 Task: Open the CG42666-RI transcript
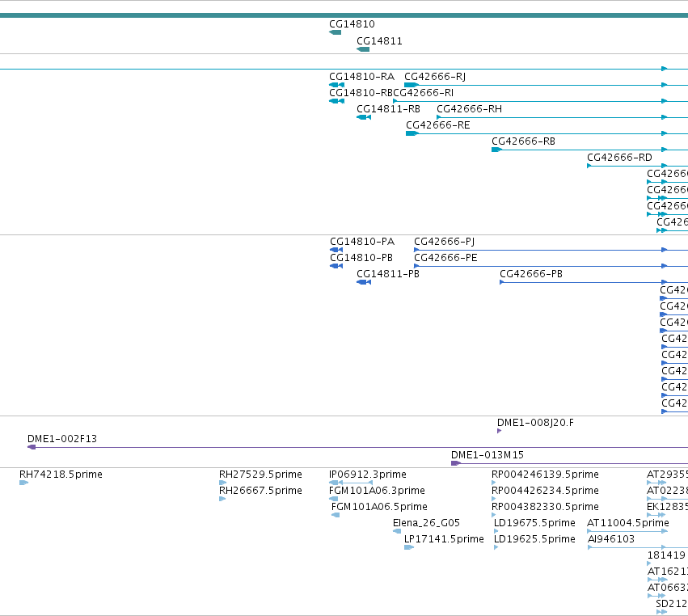424,93
